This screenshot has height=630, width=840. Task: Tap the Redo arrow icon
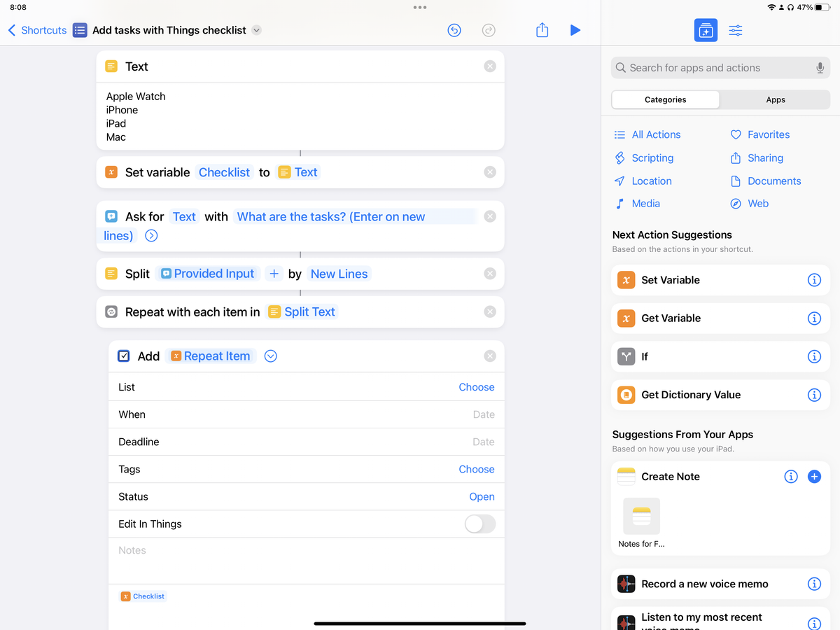click(x=489, y=30)
